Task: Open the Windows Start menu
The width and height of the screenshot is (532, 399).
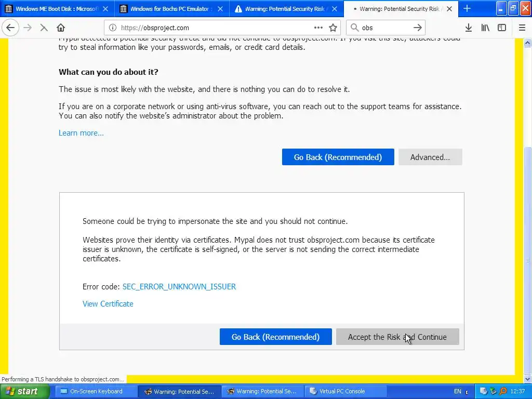Action: click(24, 392)
